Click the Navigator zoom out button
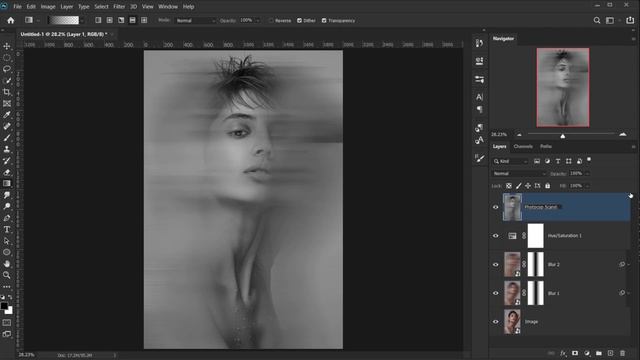The image size is (640, 360). 519,134
